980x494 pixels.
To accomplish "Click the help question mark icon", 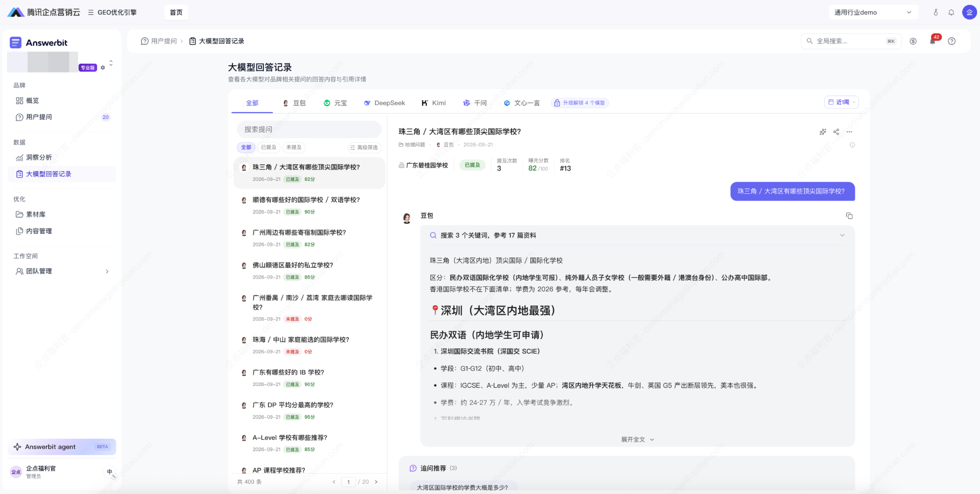I will (951, 41).
